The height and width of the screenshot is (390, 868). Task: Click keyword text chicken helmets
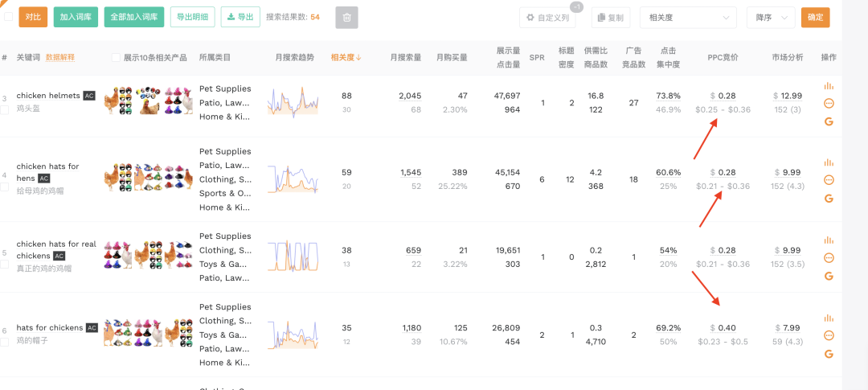pyautogui.click(x=48, y=96)
